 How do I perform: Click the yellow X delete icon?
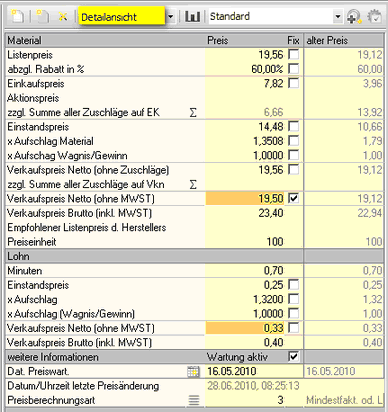click(63, 16)
